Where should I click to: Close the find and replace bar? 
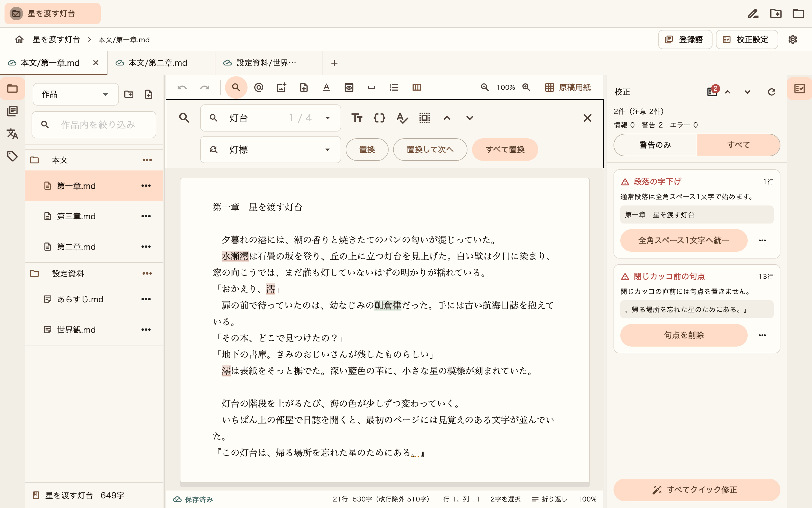(587, 118)
